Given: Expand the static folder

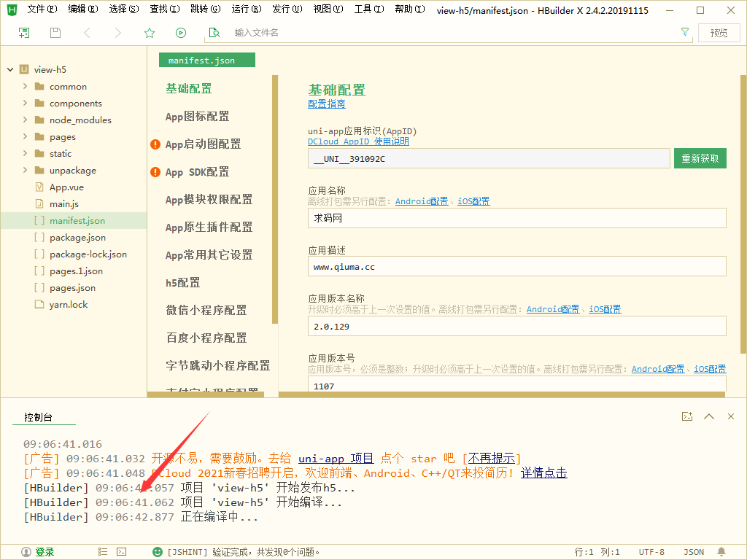Looking at the screenshot, I should click(x=26, y=153).
